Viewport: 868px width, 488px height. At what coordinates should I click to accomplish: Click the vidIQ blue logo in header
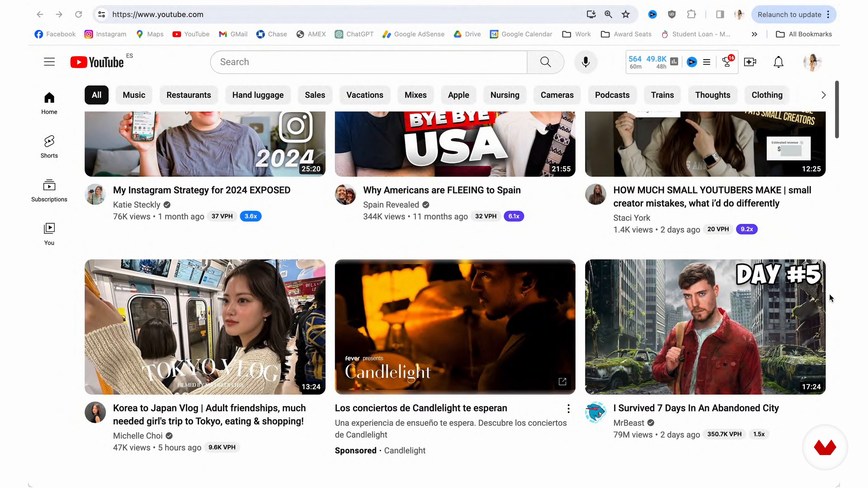coord(692,62)
